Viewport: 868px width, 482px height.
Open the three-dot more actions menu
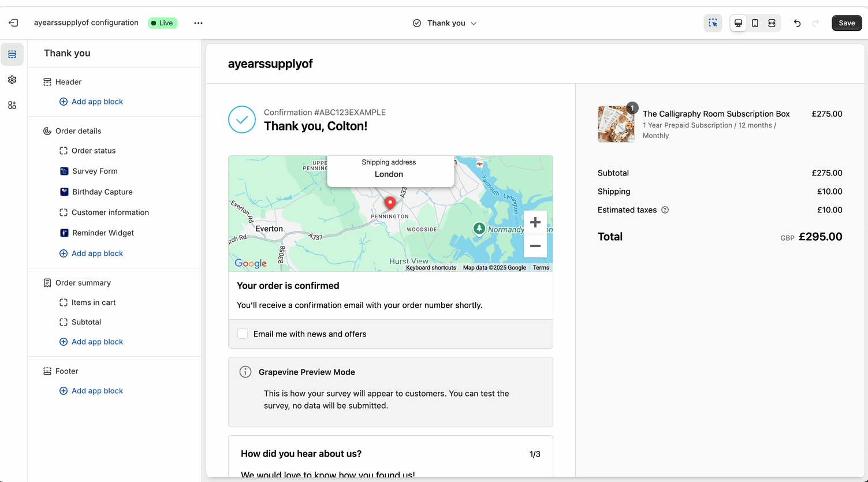point(198,23)
